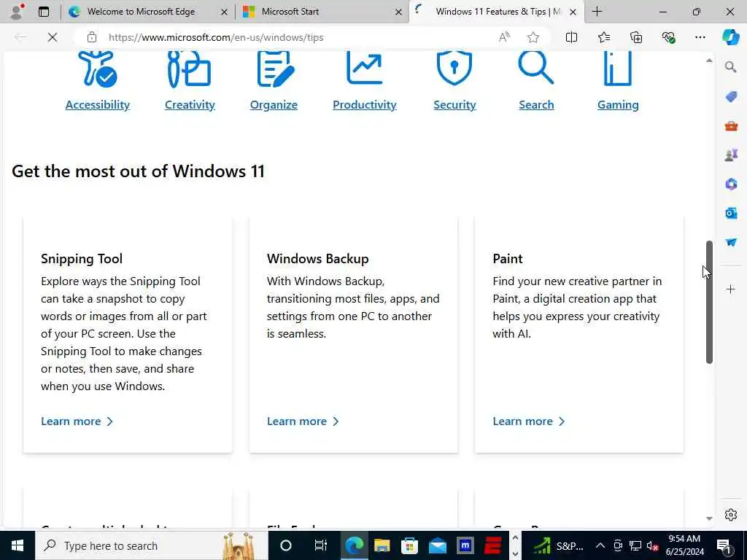
Task: Open Mail app from taskbar
Action: coord(438,545)
